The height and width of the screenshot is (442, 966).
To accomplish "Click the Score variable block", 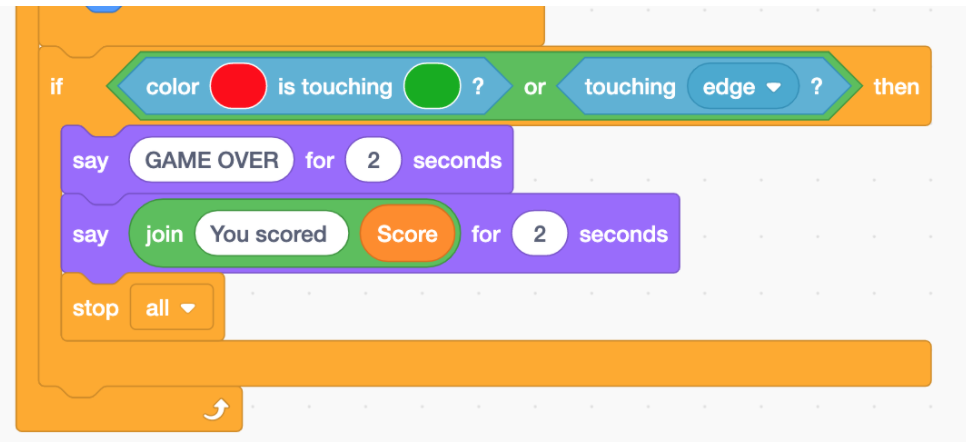I will click(x=407, y=234).
